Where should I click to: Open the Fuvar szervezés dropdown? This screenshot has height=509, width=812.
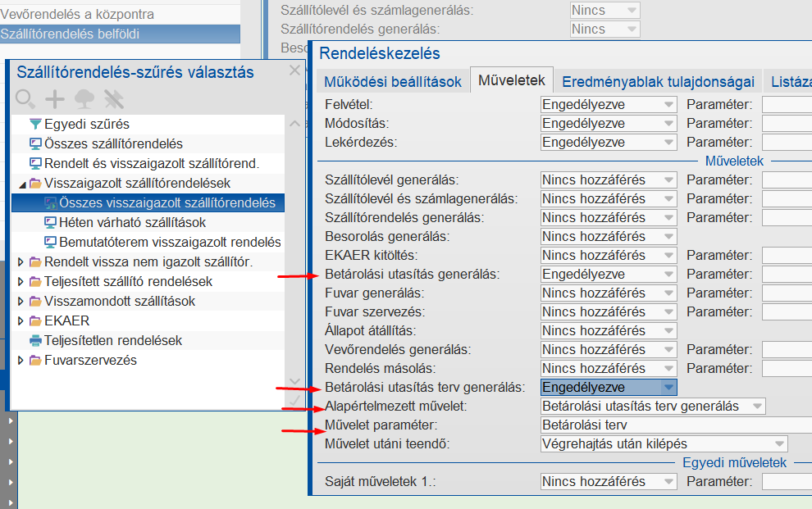click(609, 312)
